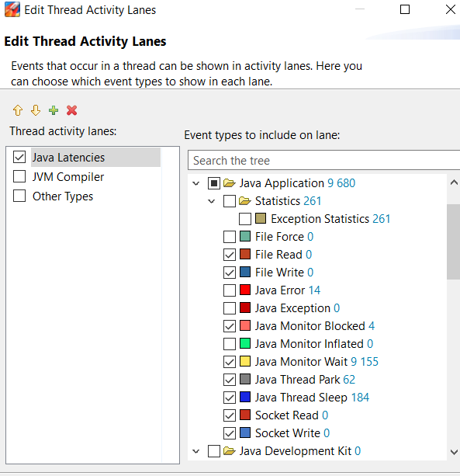The image size is (460, 476).
Task: Click the Java Thread Sleep label
Action: [301, 398]
